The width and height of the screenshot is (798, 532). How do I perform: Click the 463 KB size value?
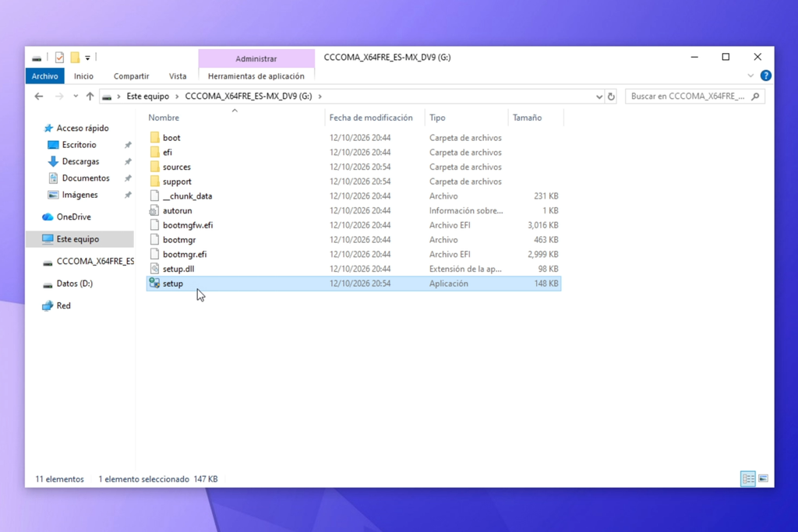[546, 240]
